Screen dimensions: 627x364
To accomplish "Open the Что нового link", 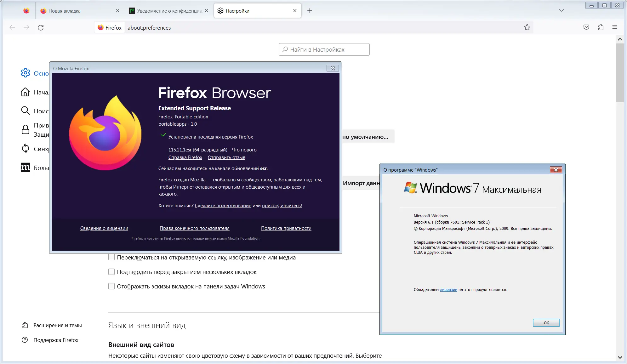I will coord(244,150).
